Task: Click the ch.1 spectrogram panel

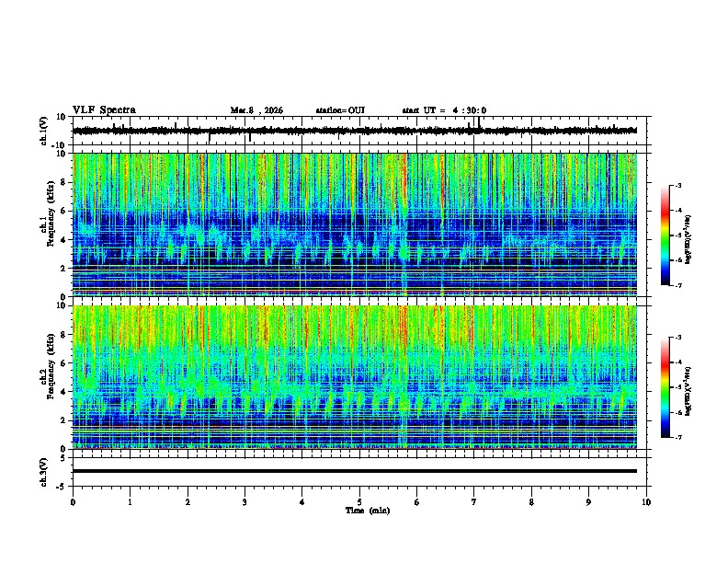Action: point(355,224)
